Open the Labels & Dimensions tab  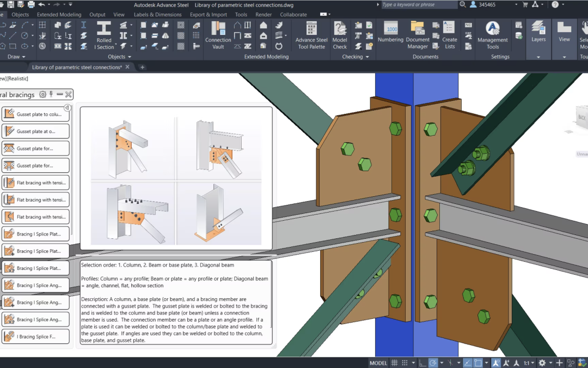157,14
